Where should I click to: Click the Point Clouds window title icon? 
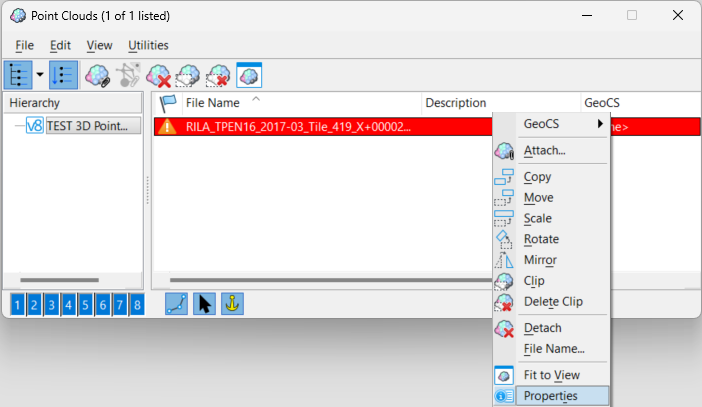(x=18, y=16)
